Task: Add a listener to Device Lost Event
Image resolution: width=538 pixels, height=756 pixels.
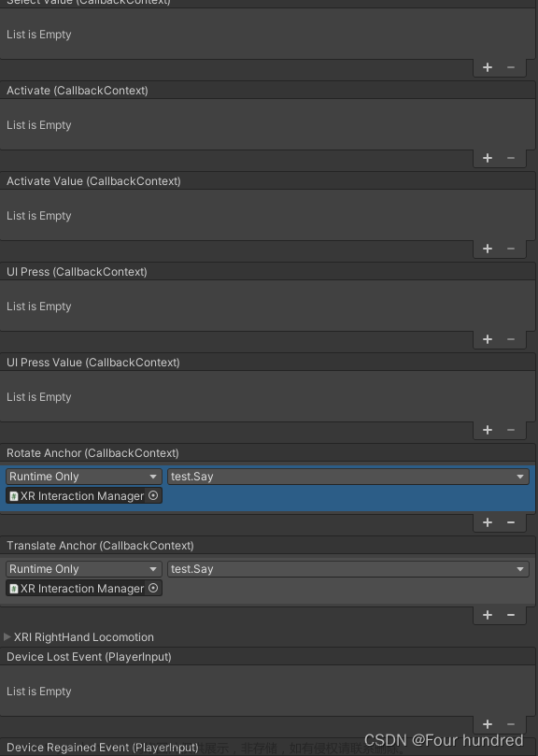Action: [x=486, y=723]
